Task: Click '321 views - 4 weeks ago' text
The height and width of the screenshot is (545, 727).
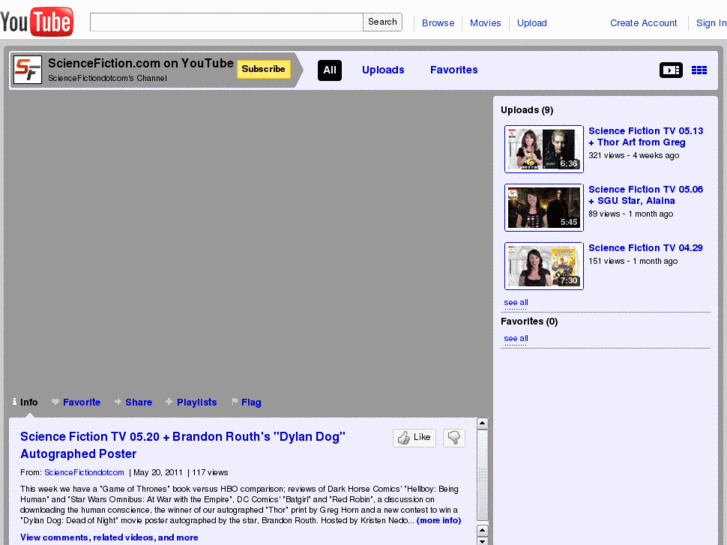Action: point(633,155)
